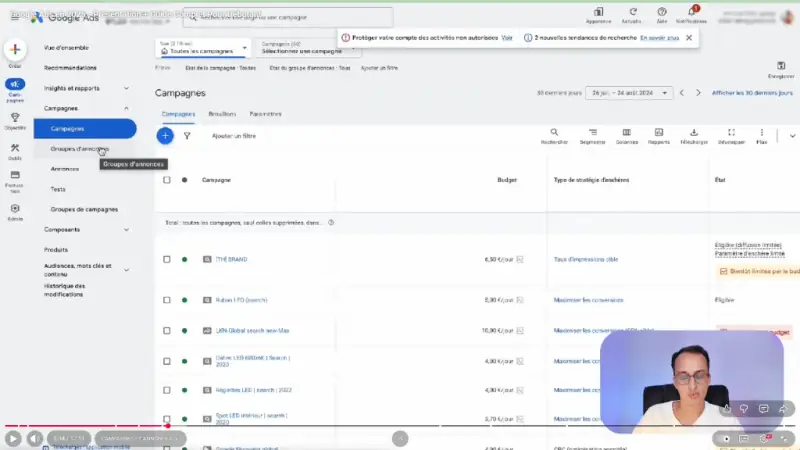Open the date range dropdown
Viewport: 800px width, 450px height.
pos(629,93)
